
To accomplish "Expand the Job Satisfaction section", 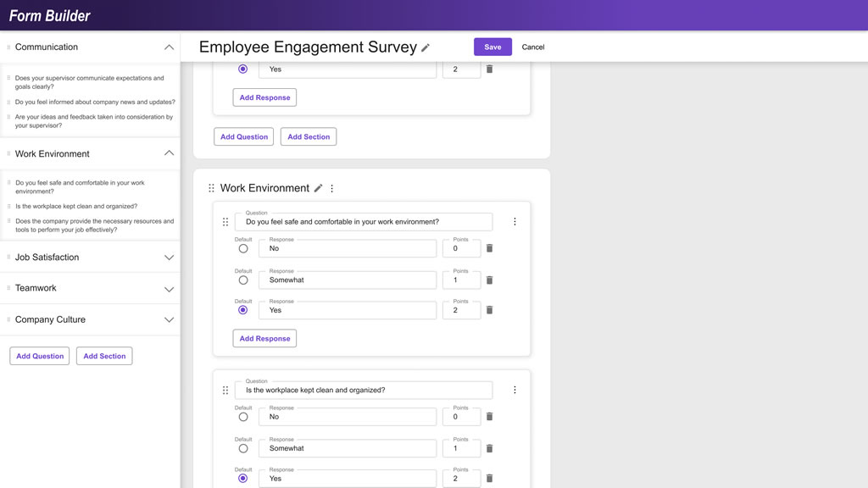I will coord(170,257).
